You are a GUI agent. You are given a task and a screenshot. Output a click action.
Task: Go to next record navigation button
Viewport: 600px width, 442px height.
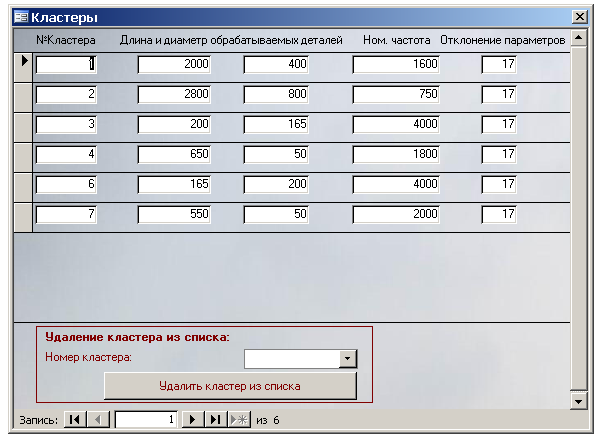coord(192,420)
